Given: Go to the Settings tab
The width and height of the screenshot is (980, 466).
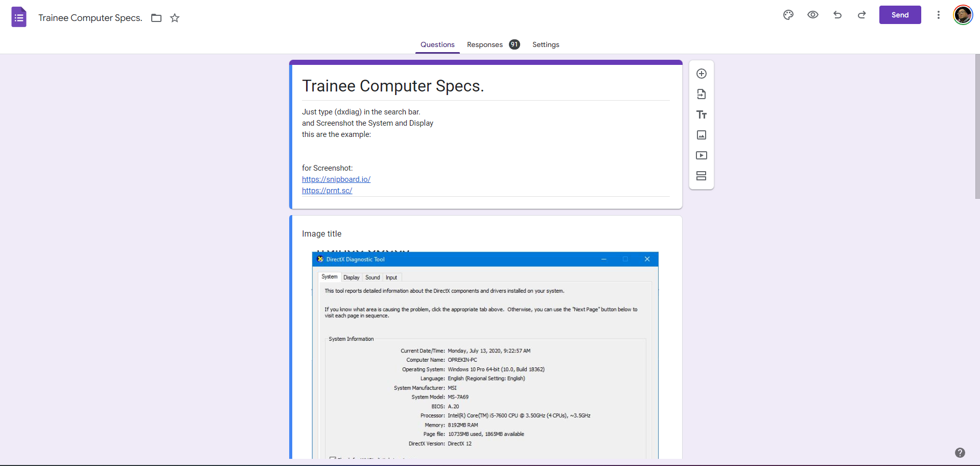Looking at the screenshot, I should coord(546,45).
